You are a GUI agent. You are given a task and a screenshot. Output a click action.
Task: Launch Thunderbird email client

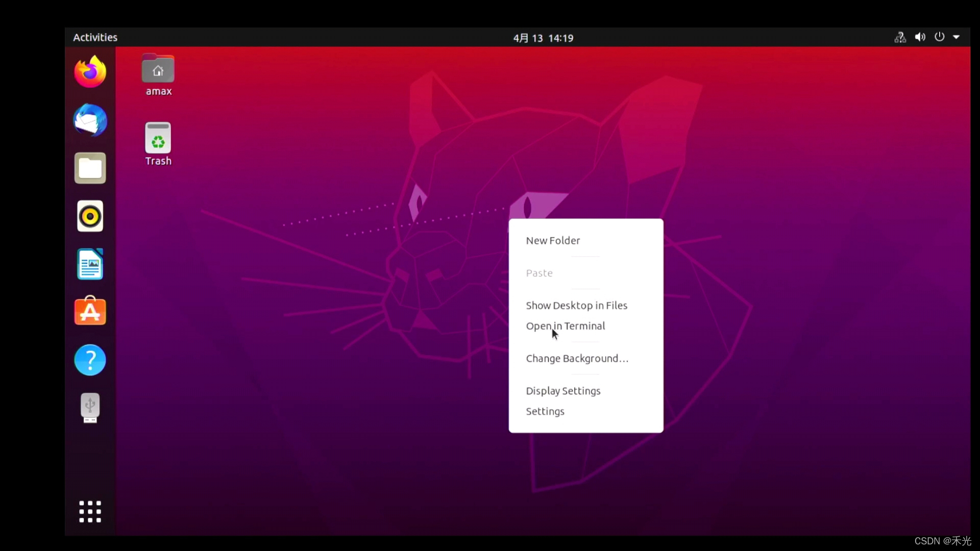pyautogui.click(x=89, y=120)
